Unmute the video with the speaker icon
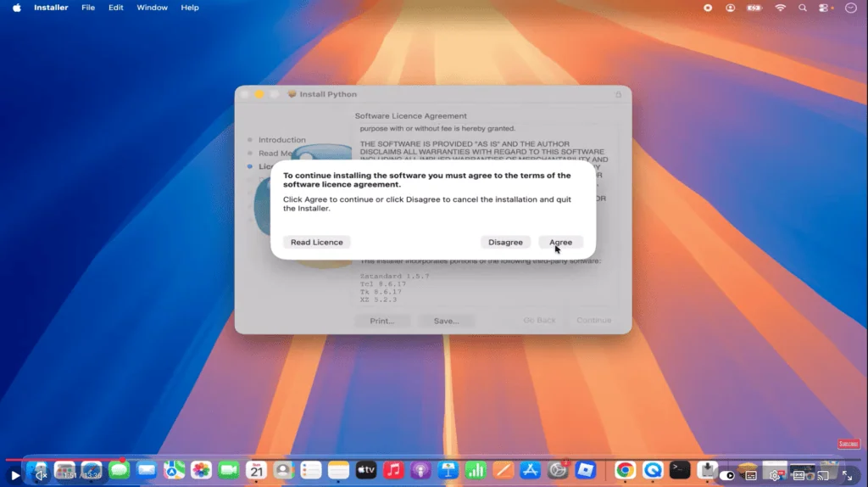Image resolution: width=868 pixels, height=487 pixels. point(40,475)
